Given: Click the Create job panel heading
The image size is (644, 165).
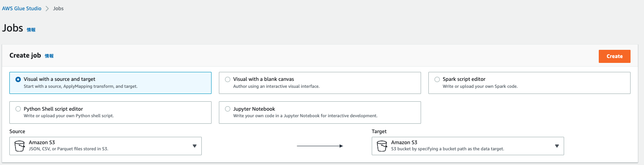Looking at the screenshot, I should [25, 56].
